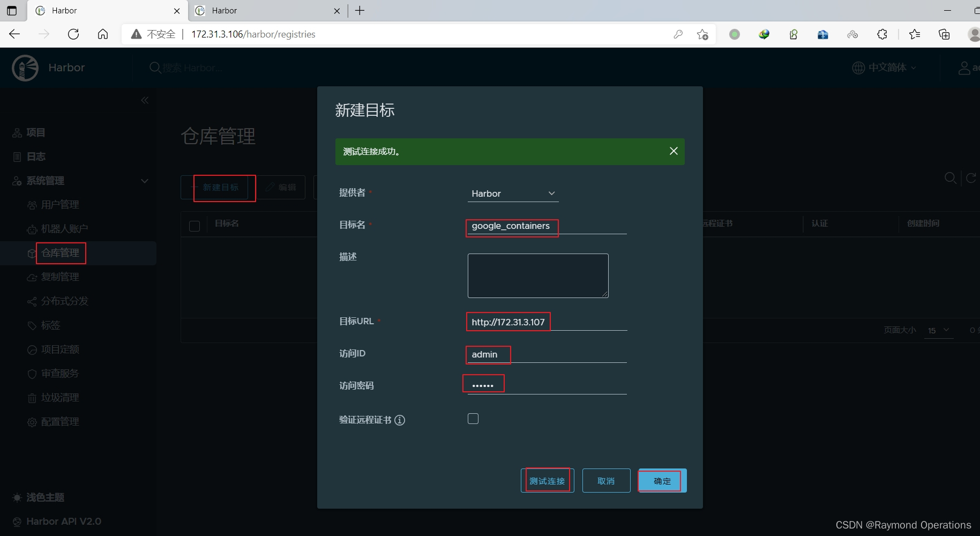Open 项目定额 in the sidebar

click(x=60, y=349)
